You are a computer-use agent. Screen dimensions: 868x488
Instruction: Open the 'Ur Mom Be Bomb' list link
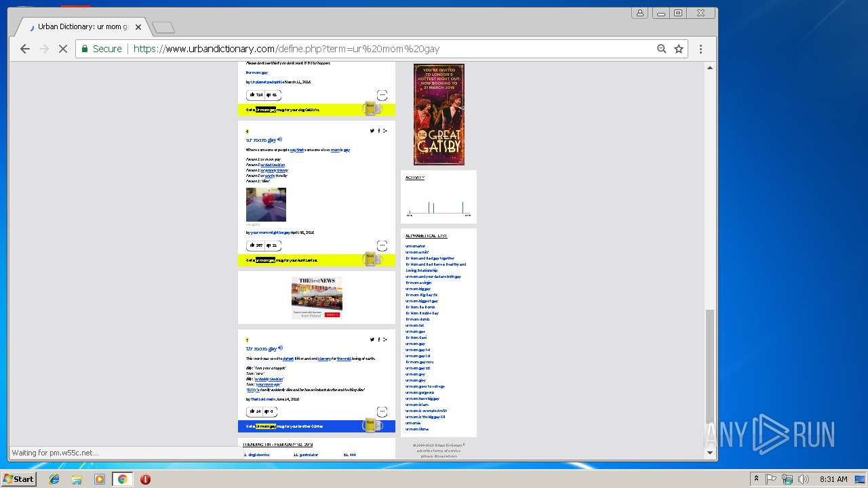(x=420, y=307)
